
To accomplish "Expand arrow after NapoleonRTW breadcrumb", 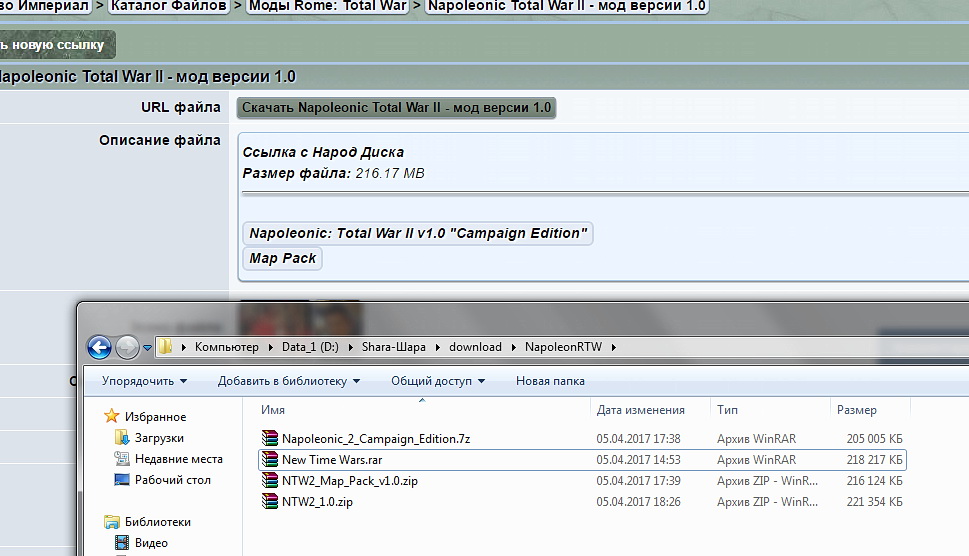I will tap(614, 348).
